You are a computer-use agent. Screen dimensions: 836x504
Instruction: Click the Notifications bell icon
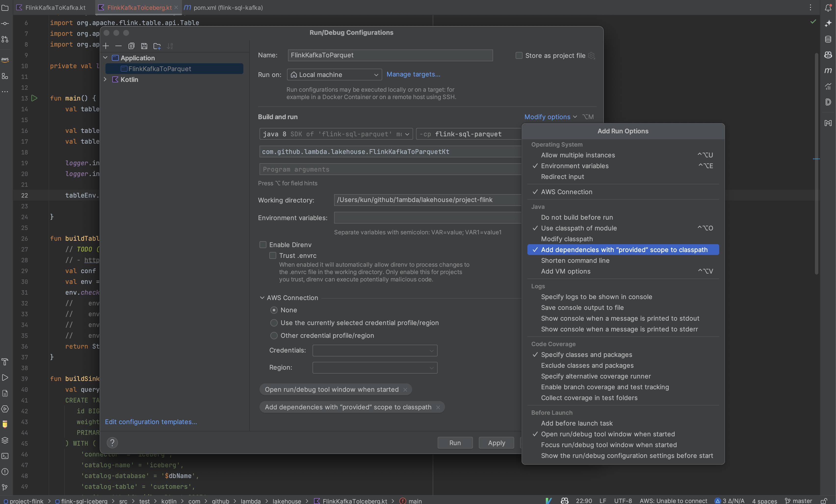coord(828,8)
